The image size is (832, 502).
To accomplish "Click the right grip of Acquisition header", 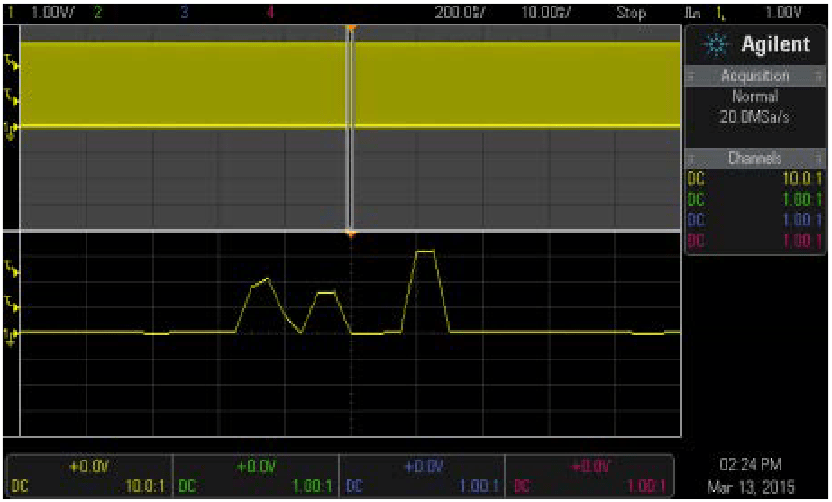I will click(x=818, y=77).
